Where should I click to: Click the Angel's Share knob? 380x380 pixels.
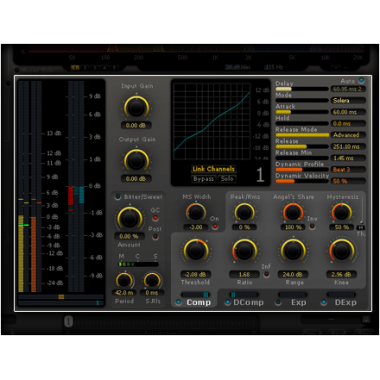[293, 212]
